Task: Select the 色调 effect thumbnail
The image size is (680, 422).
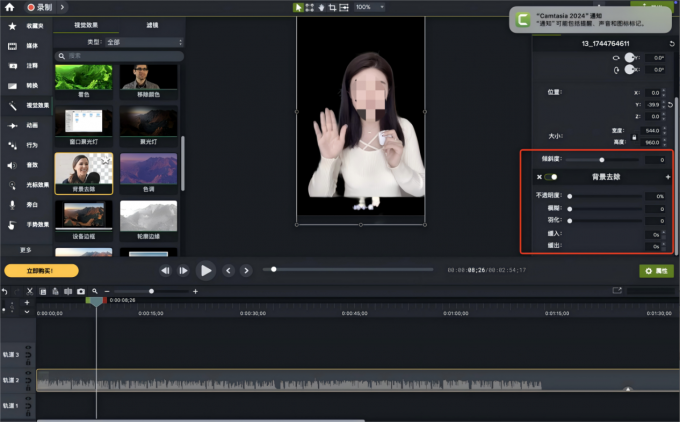Action: tap(148, 173)
